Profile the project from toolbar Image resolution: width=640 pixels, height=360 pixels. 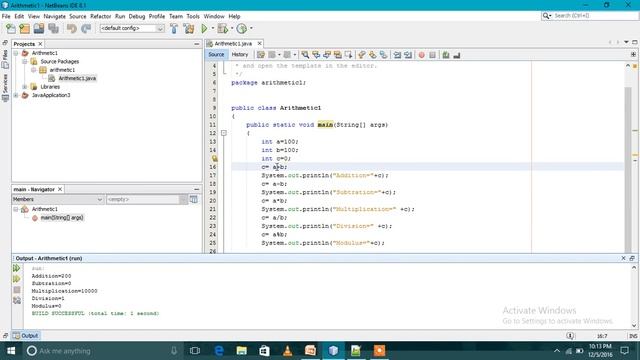click(x=242, y=28)
